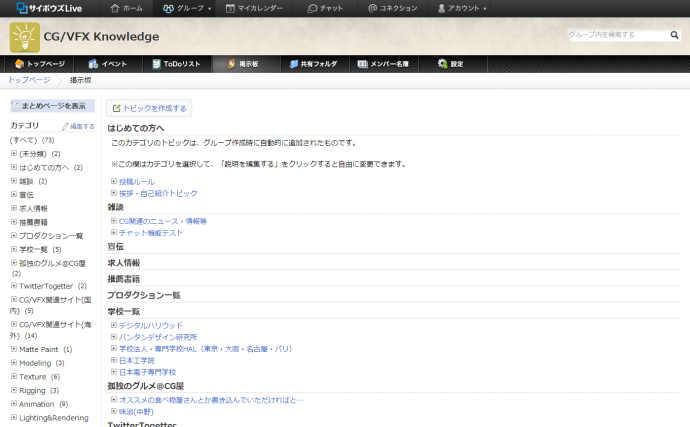The width and height of the screenshot is (690, 427).
Task: Open the 共有フォルダ folder tab
Action: point(312,64)
